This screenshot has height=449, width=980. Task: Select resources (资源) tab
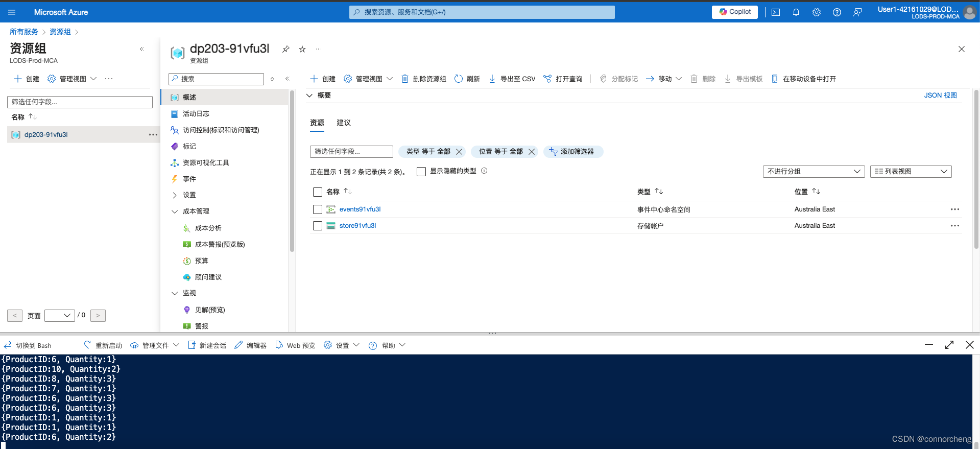[317, 123]
